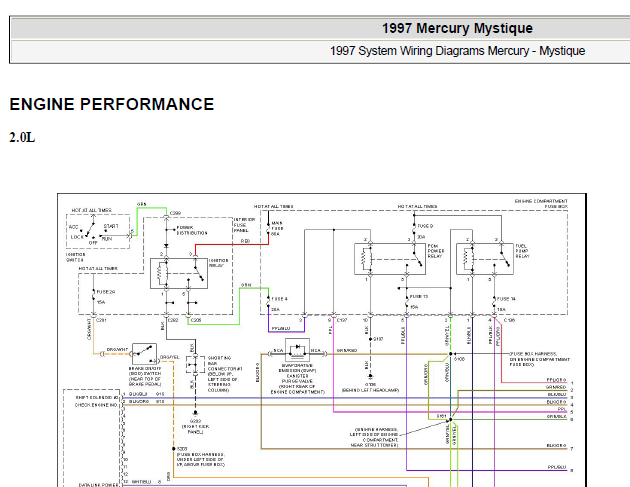Click the "FUSE 14" label
This screenshot has width=630, height=487.
(x=506, y=299)
